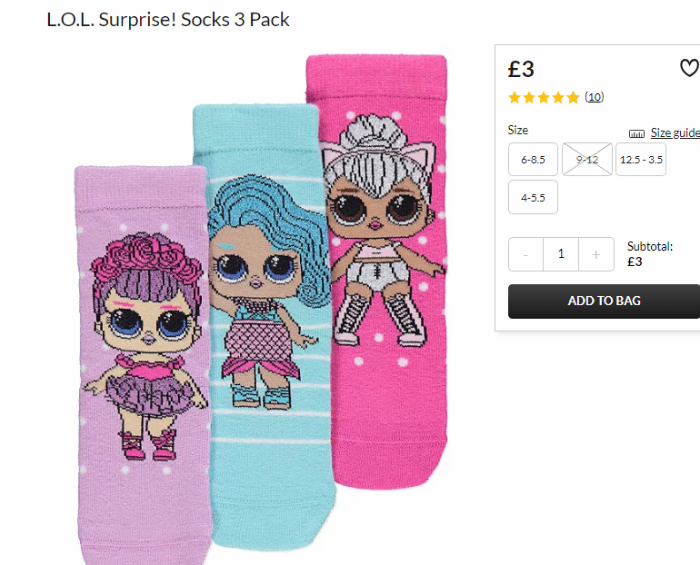Click the quantity input field
The width and height of the screenshot is (700, 565).
coord(561,254)
